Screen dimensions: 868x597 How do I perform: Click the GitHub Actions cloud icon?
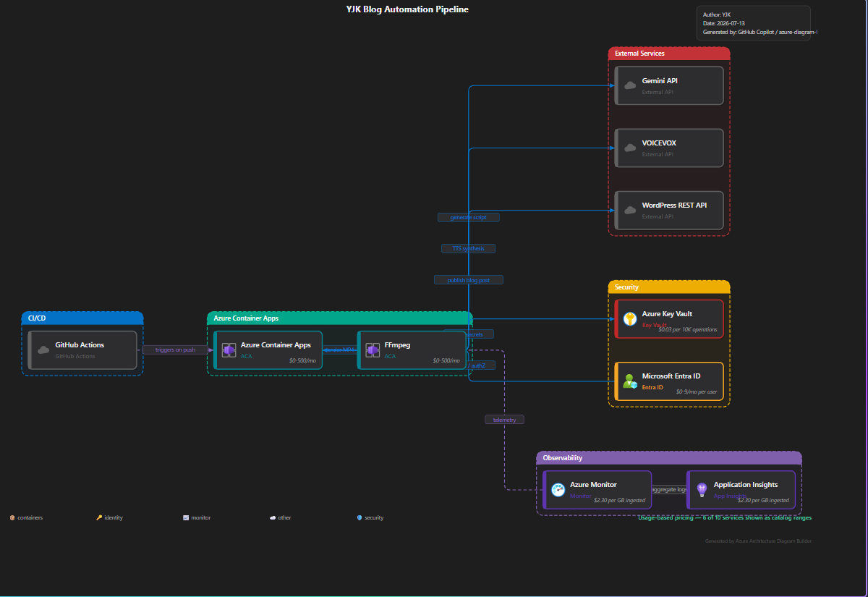pyautogui.click(x=43, y=350)
